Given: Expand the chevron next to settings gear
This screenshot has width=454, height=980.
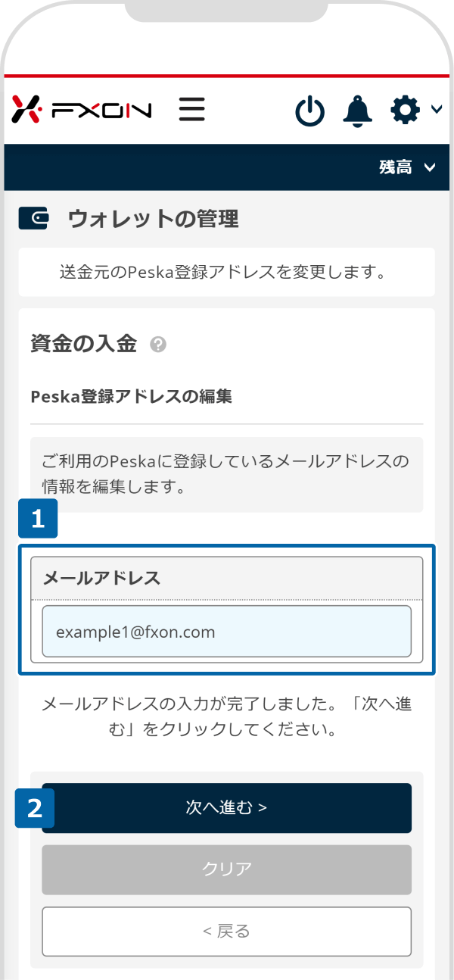Looking at the screenshot, I should click(437, 110).
